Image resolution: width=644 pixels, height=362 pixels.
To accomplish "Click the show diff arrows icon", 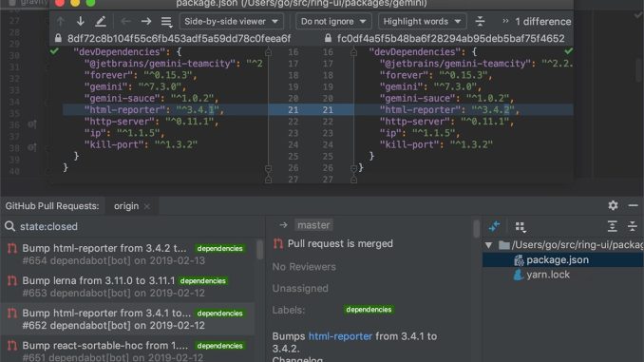I will coord(494,226).
